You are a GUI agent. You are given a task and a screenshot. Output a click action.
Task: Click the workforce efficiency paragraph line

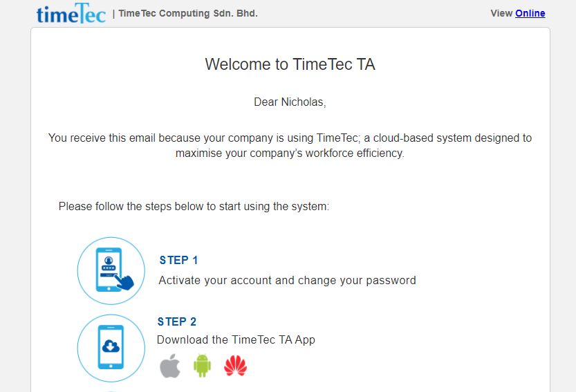(290, 153)
